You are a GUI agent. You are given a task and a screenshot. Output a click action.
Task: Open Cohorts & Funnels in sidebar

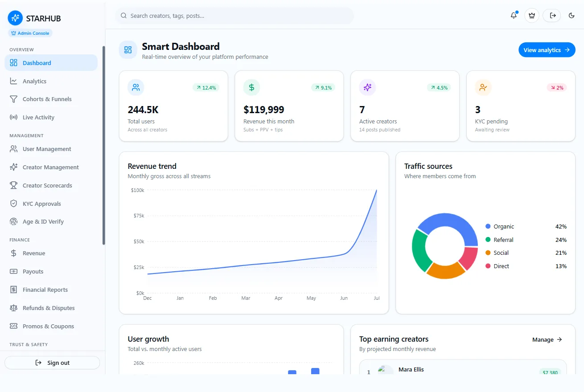[51, 99]
